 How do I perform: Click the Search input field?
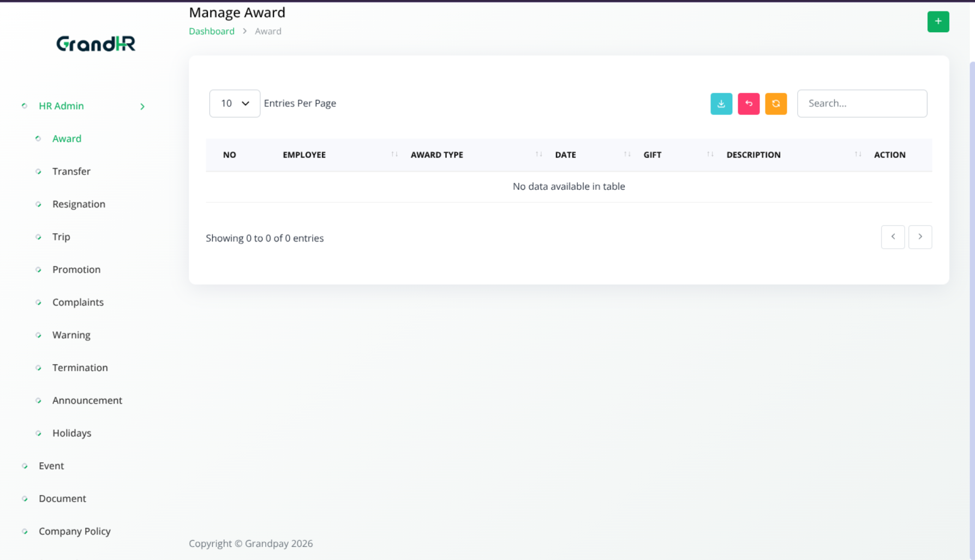tap(862, 104)
